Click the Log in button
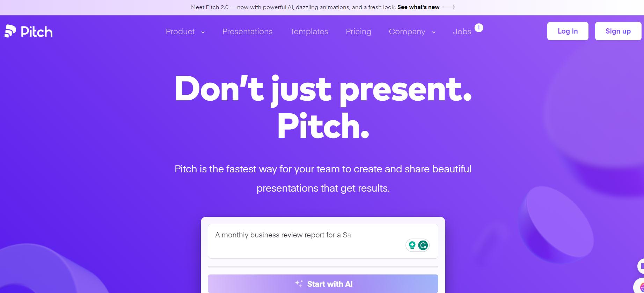The width and height of the screenshot is (644, 293). tap(568, 31)
